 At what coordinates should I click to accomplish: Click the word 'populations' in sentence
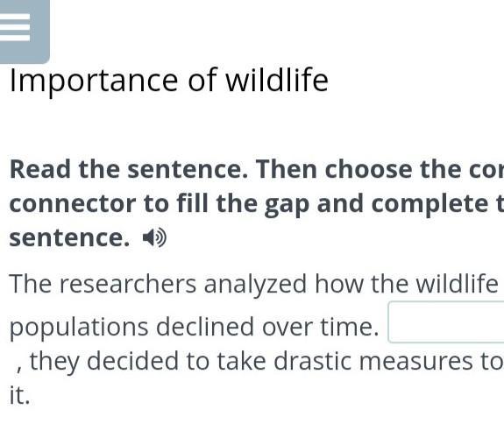click(79, 329)
